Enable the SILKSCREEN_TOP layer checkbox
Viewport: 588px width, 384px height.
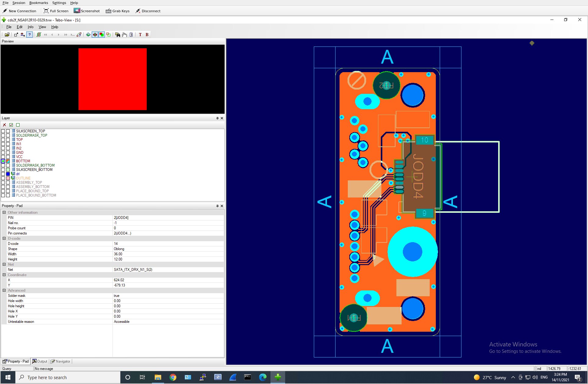point(3,131)
